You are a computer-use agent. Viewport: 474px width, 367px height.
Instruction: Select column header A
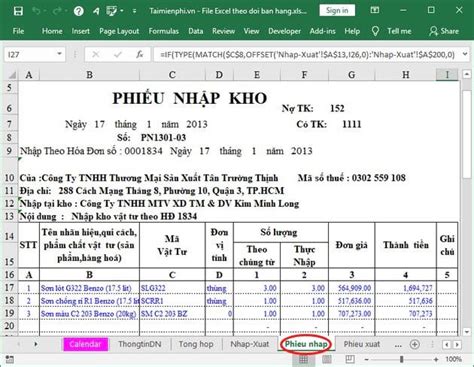[x=29, y=75]
